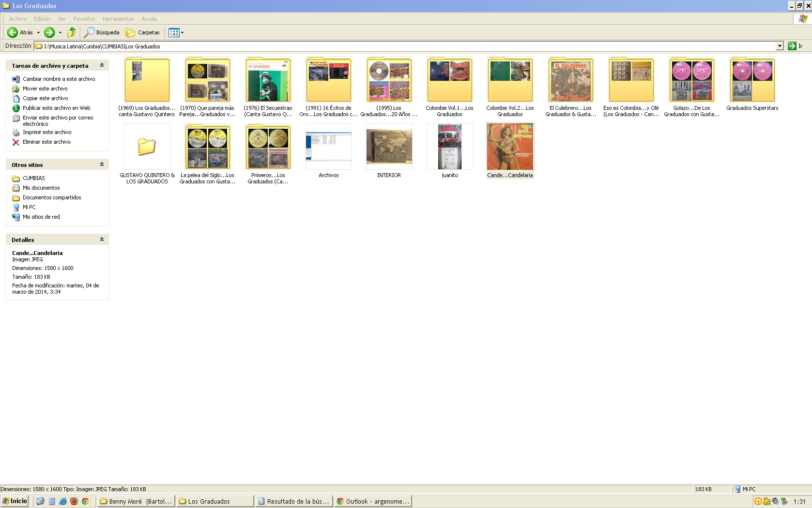Click the Atrás back arrow icon
Viewport: 812px width, 508px height.
(13, 32)
